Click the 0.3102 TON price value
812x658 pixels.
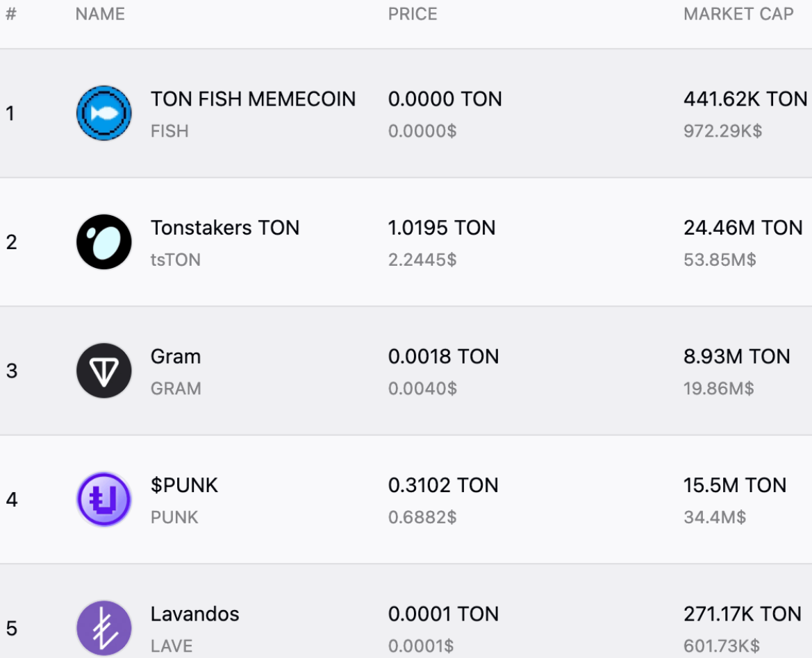click(x=443, y=485)
